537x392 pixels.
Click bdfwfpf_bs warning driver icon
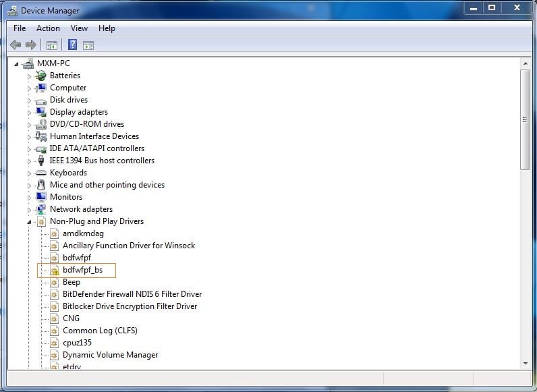click(x=54, y=270)
